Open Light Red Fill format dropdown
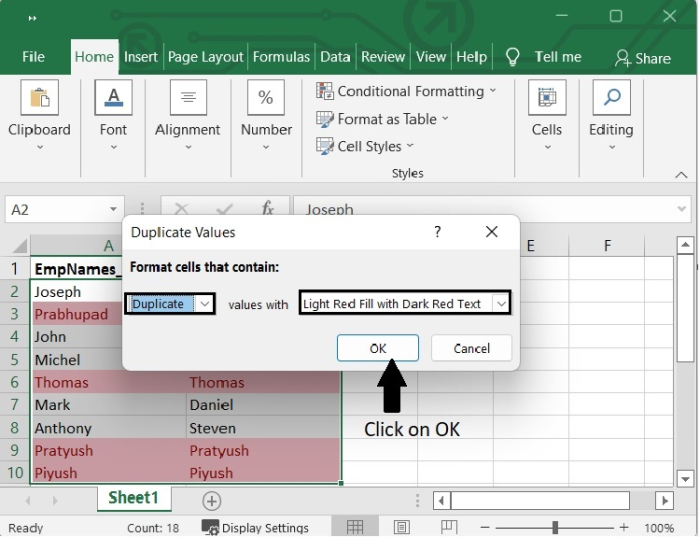 [x=500, y=304]
